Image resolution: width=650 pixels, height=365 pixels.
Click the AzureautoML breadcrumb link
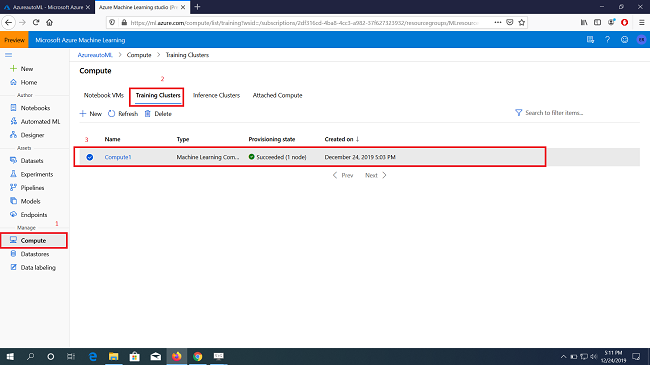(x=95, y=55)
